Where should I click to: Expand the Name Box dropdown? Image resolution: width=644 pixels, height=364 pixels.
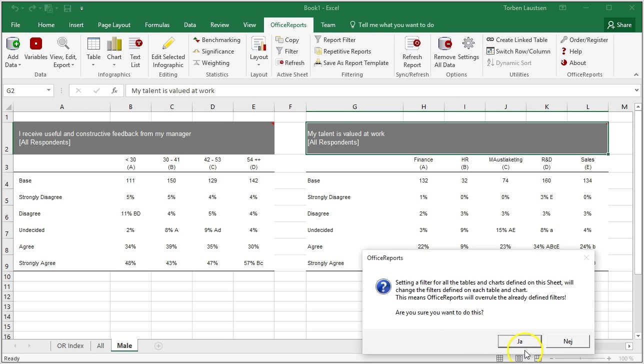48,90
